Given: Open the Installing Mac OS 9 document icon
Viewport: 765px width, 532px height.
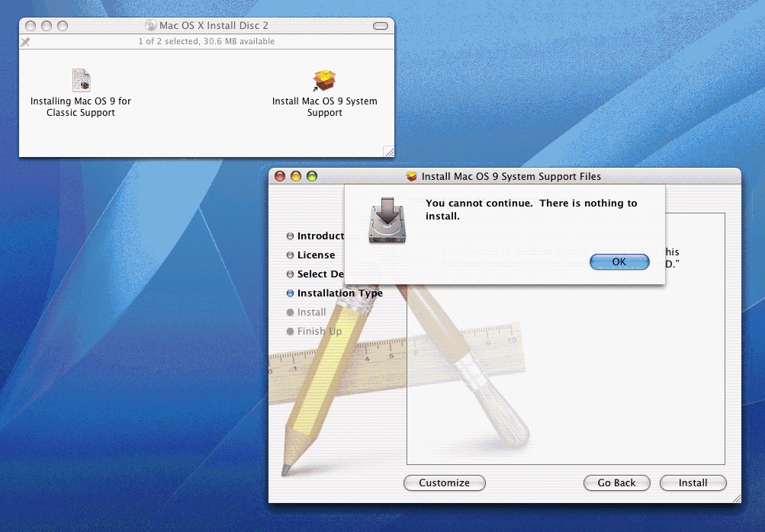Looking at the screenshot, I should (81, 80).
